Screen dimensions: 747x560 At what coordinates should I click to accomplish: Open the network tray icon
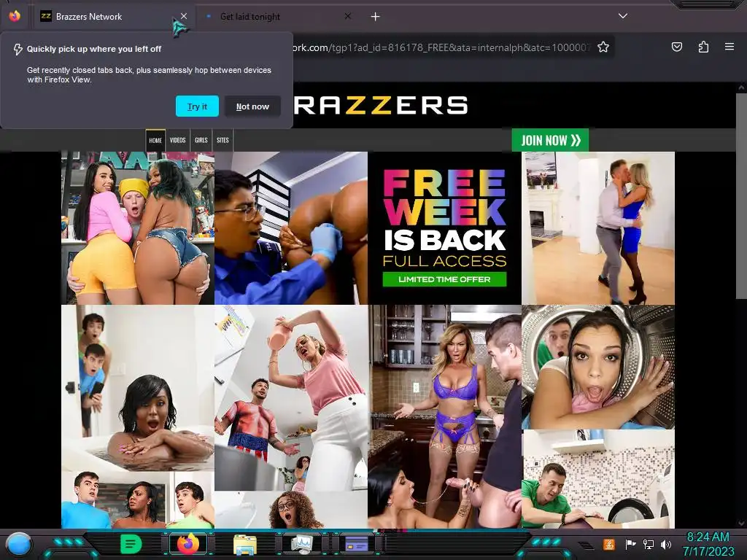[648, 544]
